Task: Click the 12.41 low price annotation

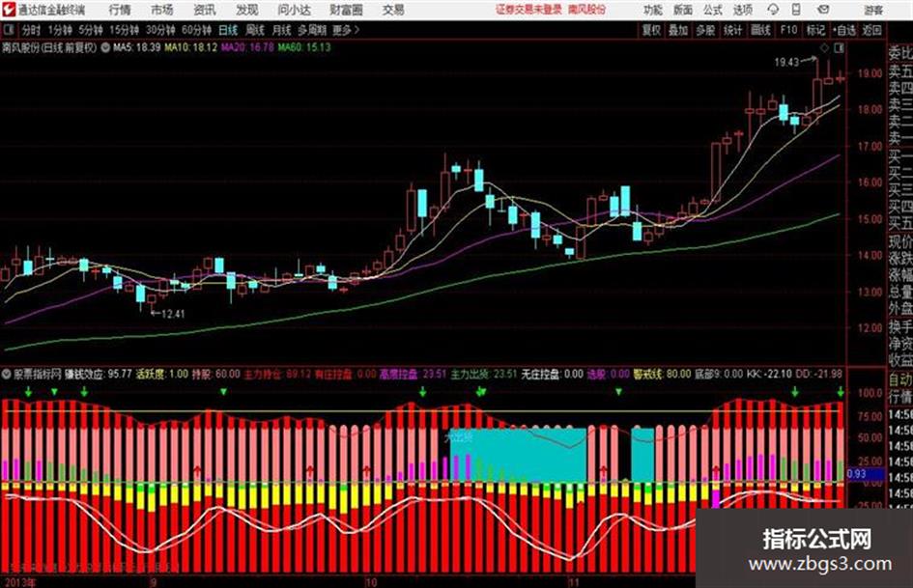Action: pyautogui.click(x=173, y=314)
